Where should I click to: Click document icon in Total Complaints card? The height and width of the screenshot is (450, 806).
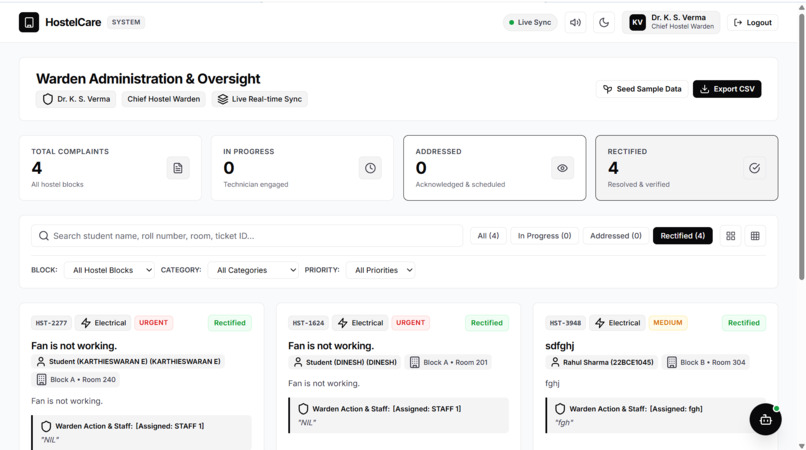click(x=178, y=168)
